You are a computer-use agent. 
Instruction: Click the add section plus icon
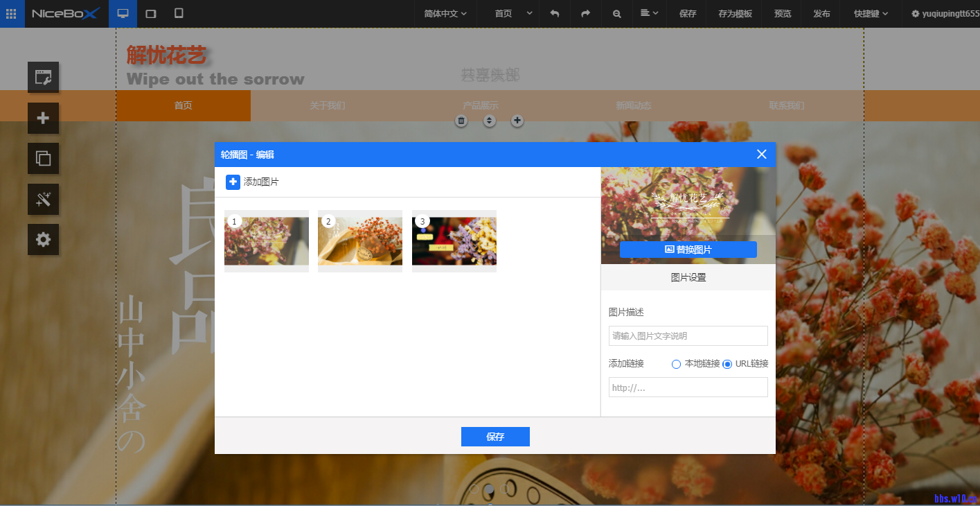coord(517,121)
